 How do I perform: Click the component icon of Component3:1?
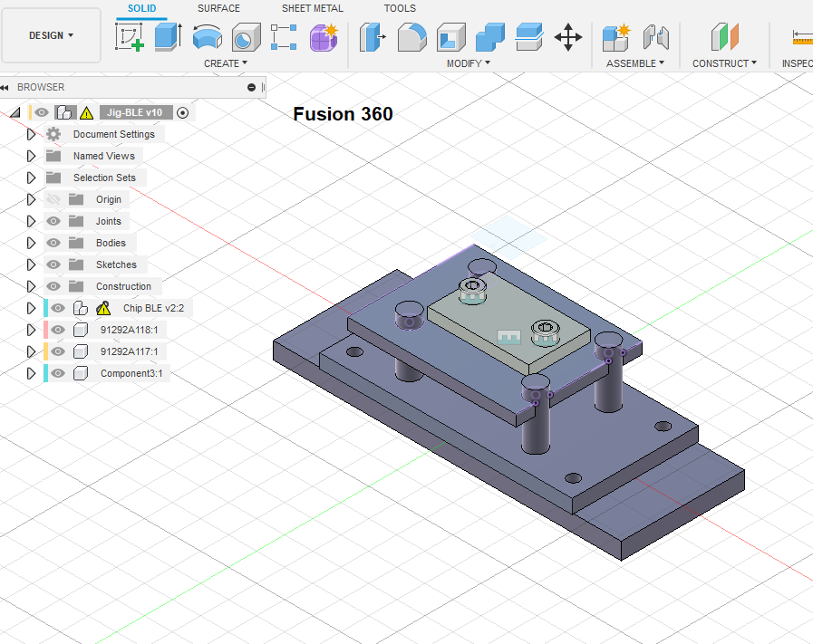[x=81, y=373]
